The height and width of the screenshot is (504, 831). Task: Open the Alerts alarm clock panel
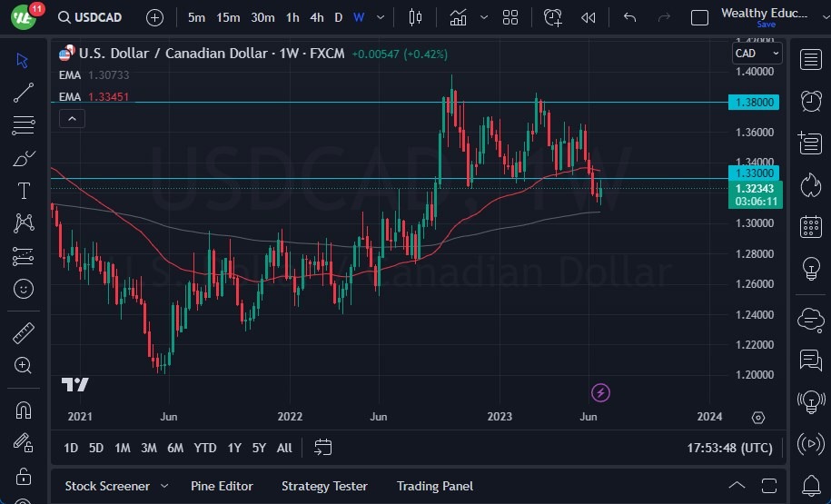pyautogui.click(x=809, y=101)
